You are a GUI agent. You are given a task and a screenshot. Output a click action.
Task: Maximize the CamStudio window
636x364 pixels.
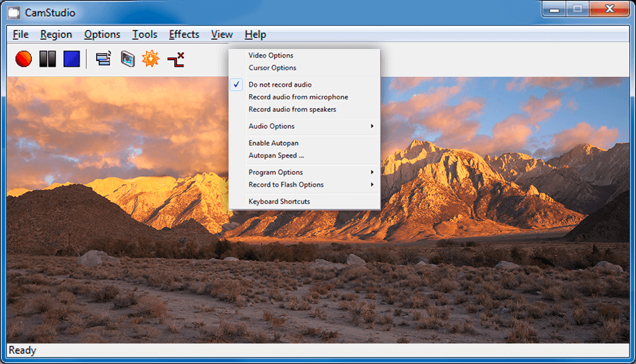click(578, 9)
